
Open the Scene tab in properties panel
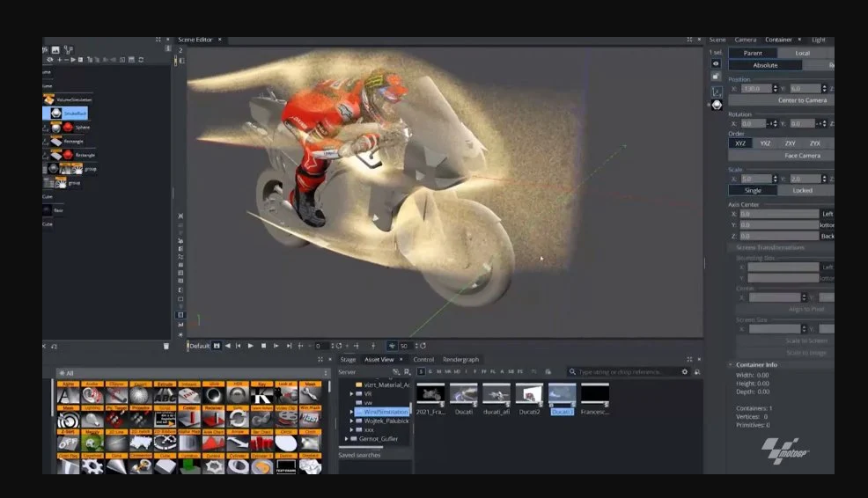tap(717, 40)
